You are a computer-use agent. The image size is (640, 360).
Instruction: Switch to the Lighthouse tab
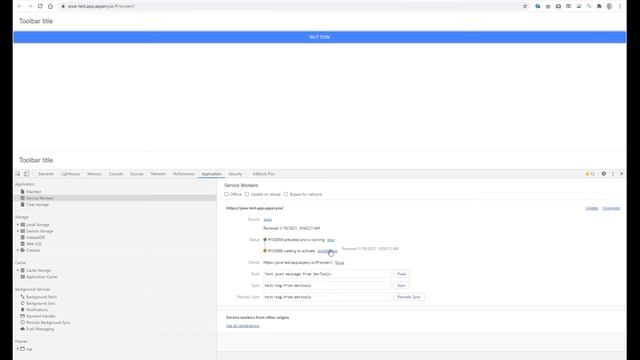coord(70,174)
